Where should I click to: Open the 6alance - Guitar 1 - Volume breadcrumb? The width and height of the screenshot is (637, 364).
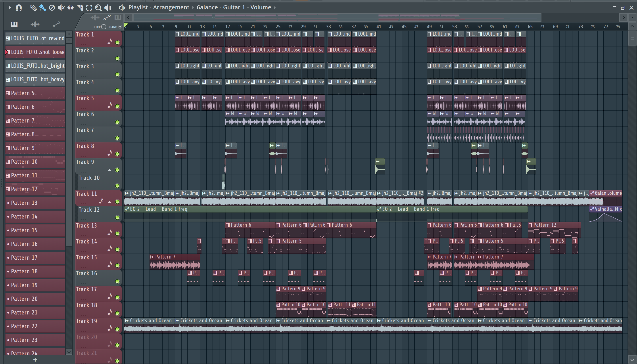pos(234,7)
